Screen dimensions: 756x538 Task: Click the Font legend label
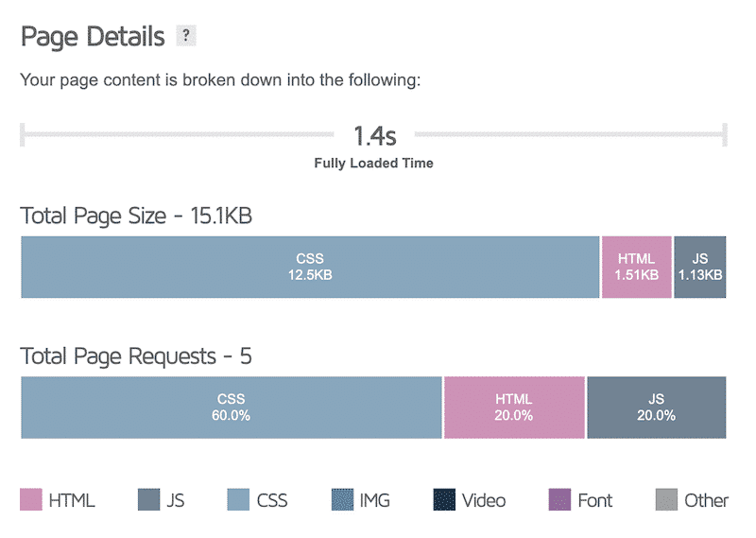click(595, 500)
